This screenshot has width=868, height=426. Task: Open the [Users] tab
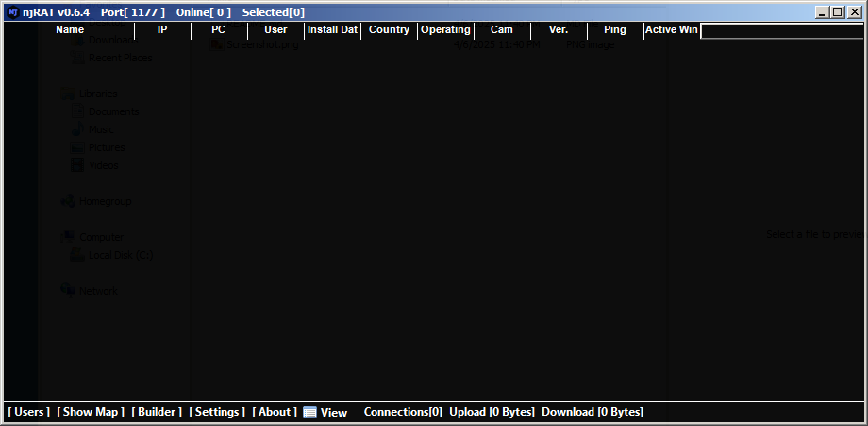point(28,412)
